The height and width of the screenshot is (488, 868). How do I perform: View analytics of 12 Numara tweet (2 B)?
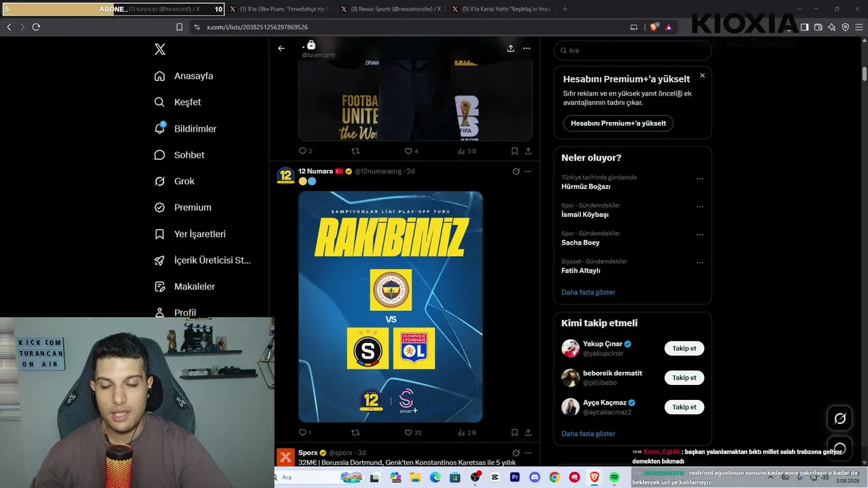tap(467, 432)
